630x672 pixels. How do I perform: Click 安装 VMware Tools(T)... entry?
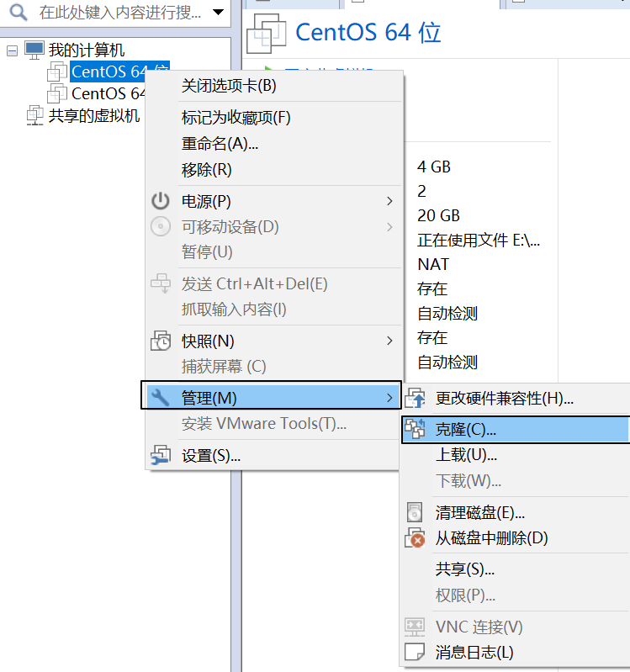(273, 423)
